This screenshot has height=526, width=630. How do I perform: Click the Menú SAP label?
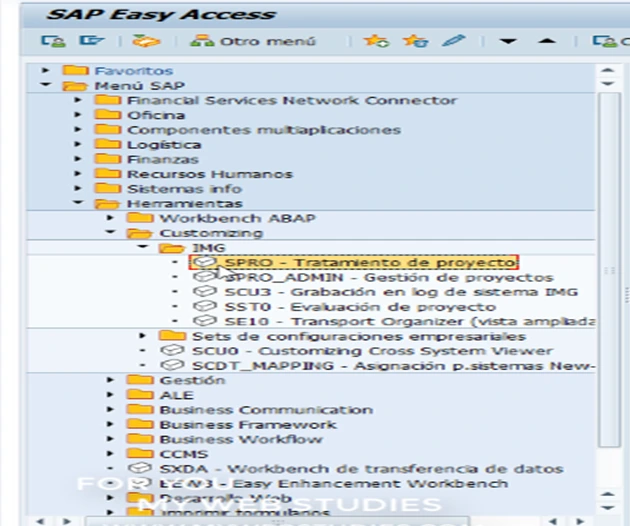click(139, 86)
